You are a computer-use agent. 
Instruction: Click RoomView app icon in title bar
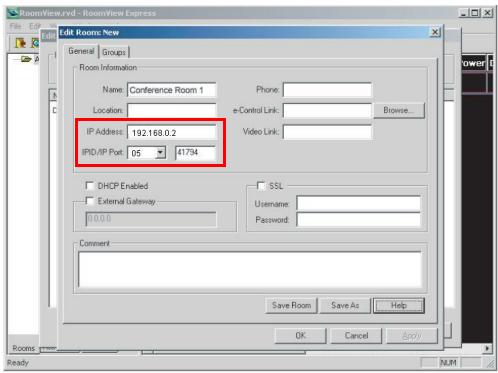13,13
